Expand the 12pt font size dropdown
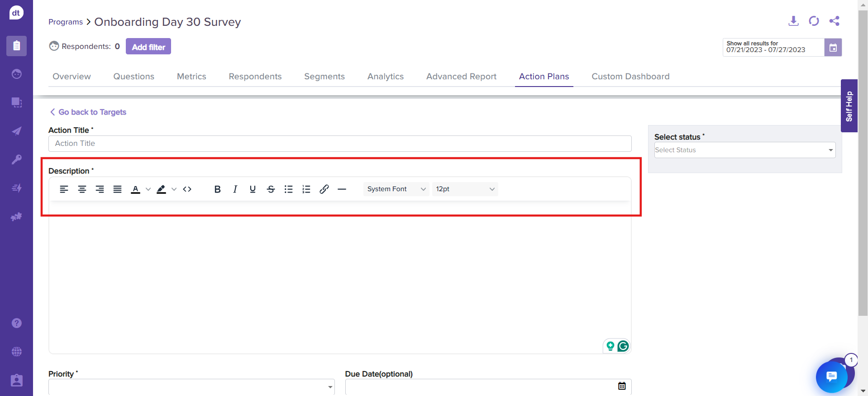This screenshot has width=868, height=396. tap(465, 189)
